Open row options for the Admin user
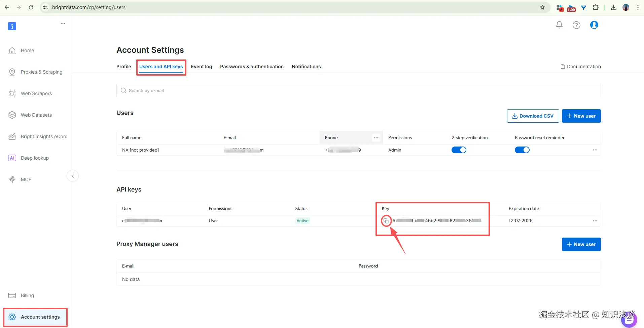Image resolution: width=644 pixels, height=328 pixels. 595,150
